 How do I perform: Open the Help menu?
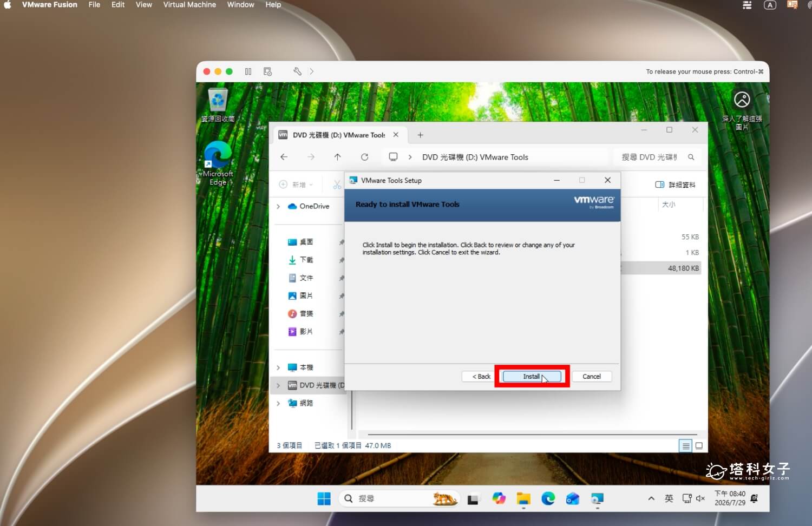(x=273, y=5)
